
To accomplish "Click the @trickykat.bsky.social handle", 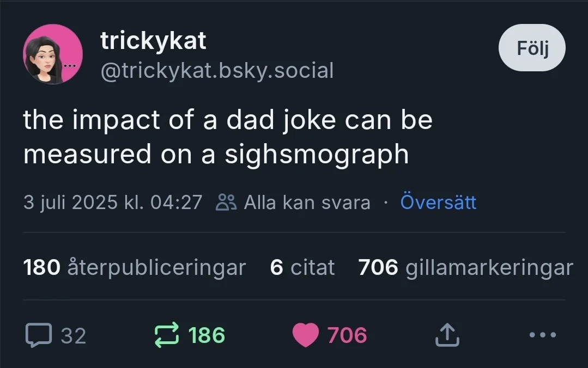I will pyautogui.click(x=217, y=70).
